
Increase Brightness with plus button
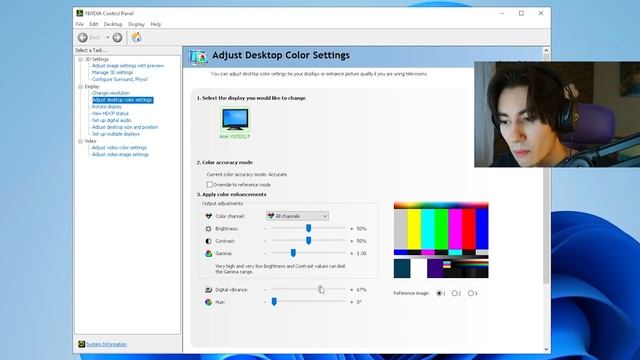coord(351,229)
